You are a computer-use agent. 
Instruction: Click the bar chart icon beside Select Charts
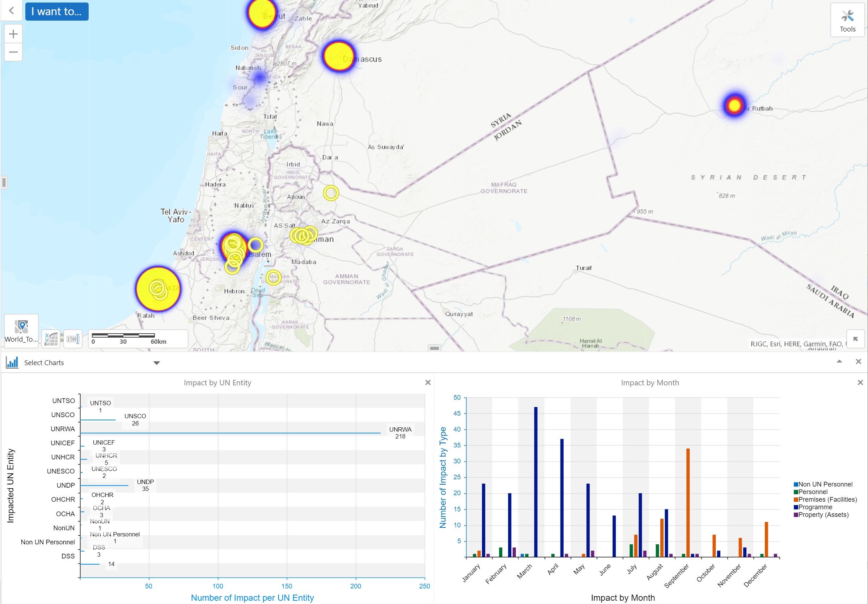pyautogui.click(x=12, y=363)
